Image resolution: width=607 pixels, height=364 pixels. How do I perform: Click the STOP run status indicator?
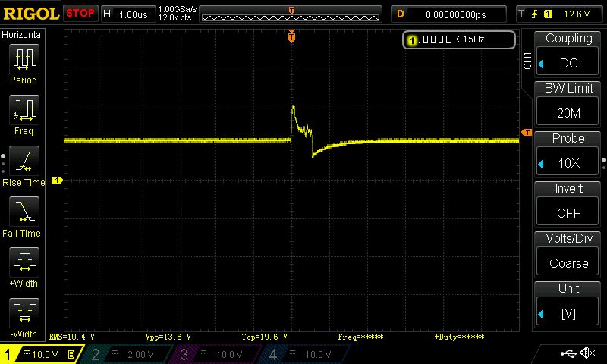point(80,14)
